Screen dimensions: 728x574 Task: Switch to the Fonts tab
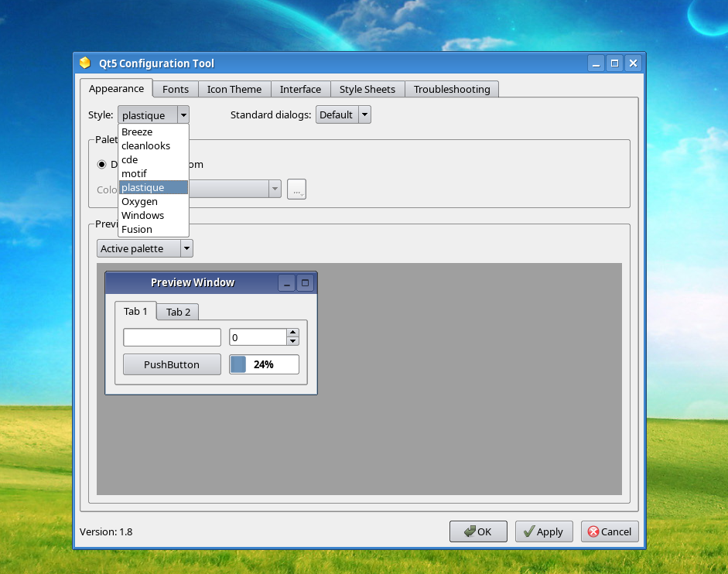pyautogui.click(x=176, y=89)
